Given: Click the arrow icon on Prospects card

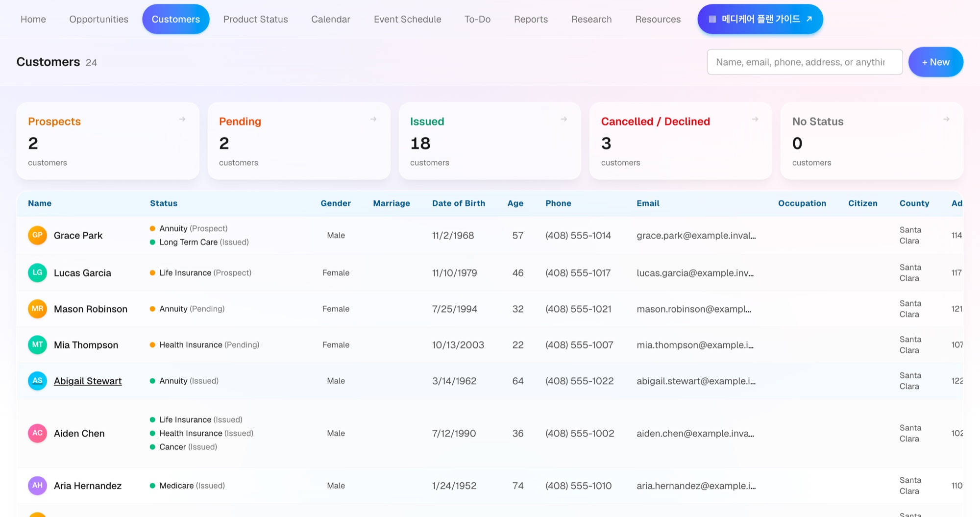Looking at the screenshot, I should click(182, 119).
